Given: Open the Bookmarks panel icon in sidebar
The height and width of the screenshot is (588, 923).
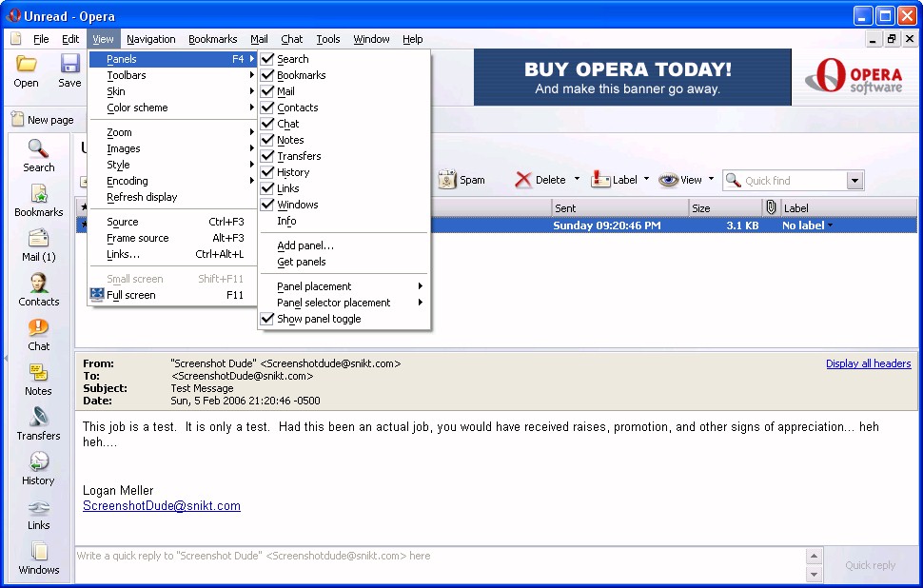Looking at the screenshot, I should 38,193.
